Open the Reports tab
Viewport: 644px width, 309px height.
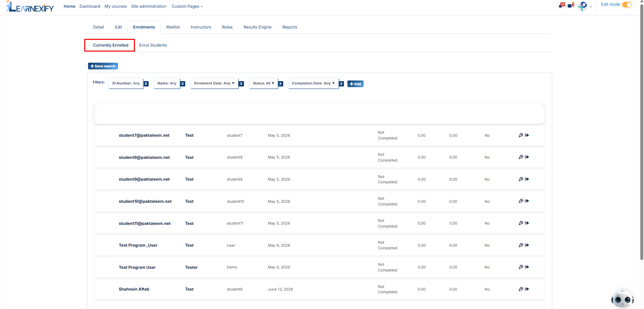290,27
